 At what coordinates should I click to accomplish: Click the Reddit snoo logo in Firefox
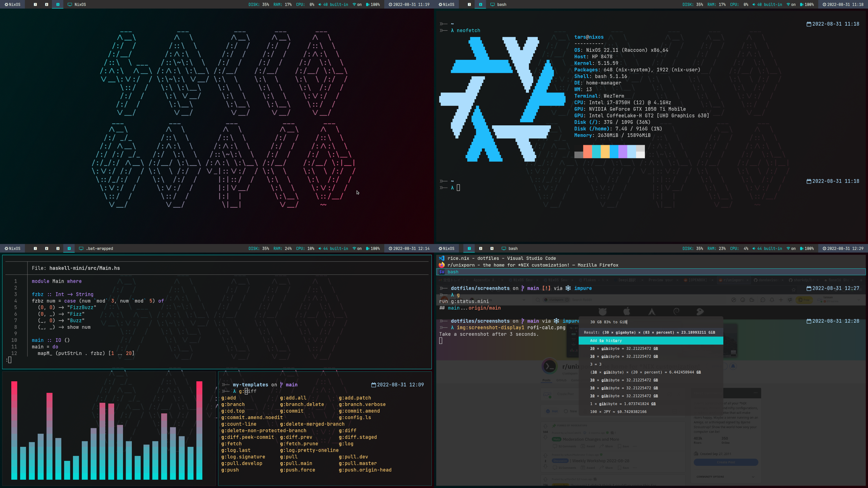point(444,300)
